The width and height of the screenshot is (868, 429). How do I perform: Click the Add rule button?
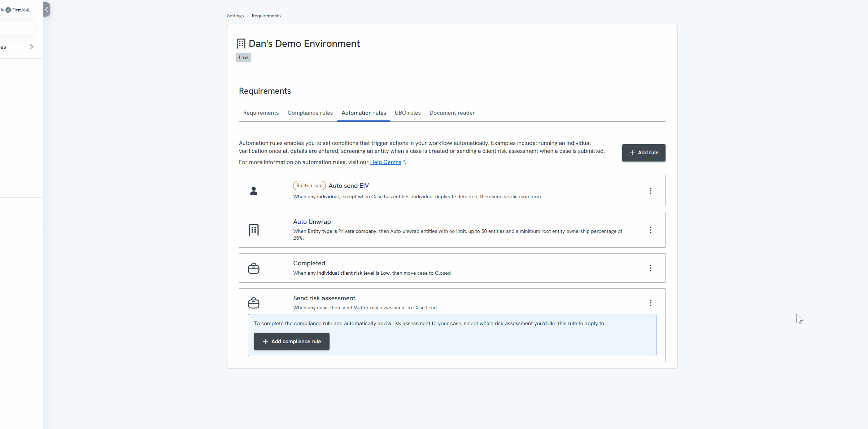click(x=644, y=153)
